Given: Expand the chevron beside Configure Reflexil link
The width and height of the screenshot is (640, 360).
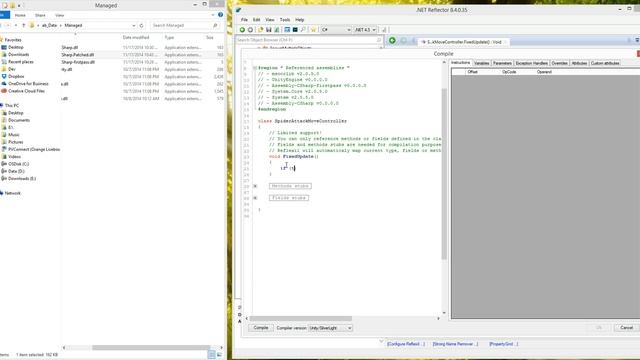Looking at the screenshot, I should (x=381, y=341).
